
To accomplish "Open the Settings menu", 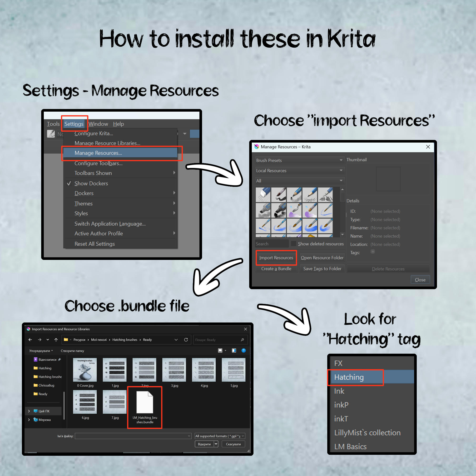I will click(74, 124).
